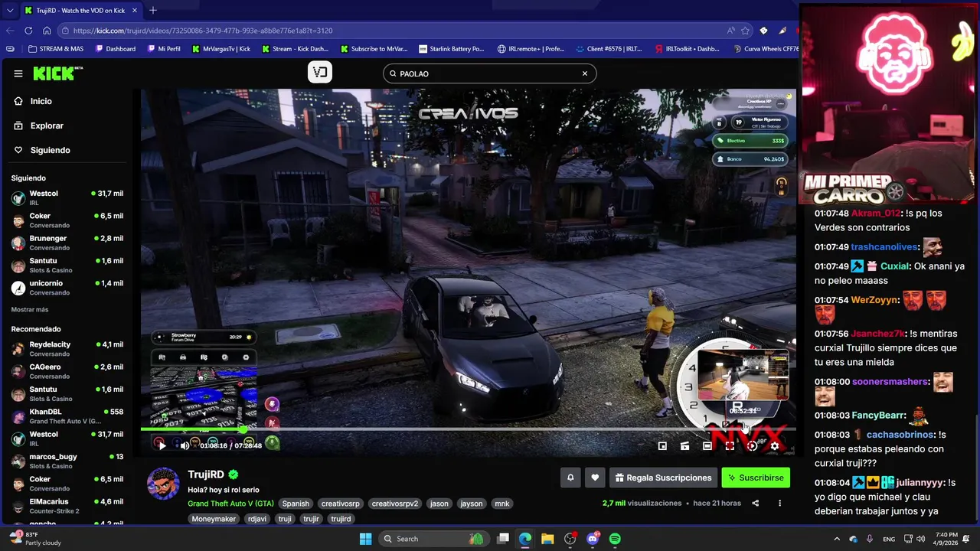Select the Spanish tag

tap(296, 504)
